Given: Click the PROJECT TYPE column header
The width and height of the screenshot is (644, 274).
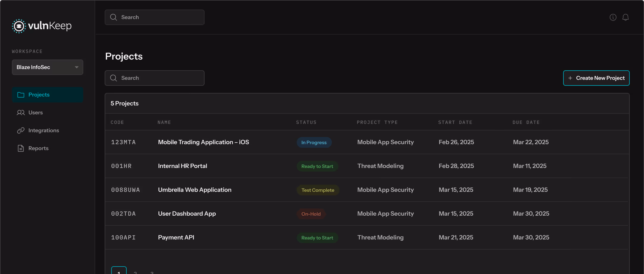Looking at the screenshot, I should [x=377, y=122].
